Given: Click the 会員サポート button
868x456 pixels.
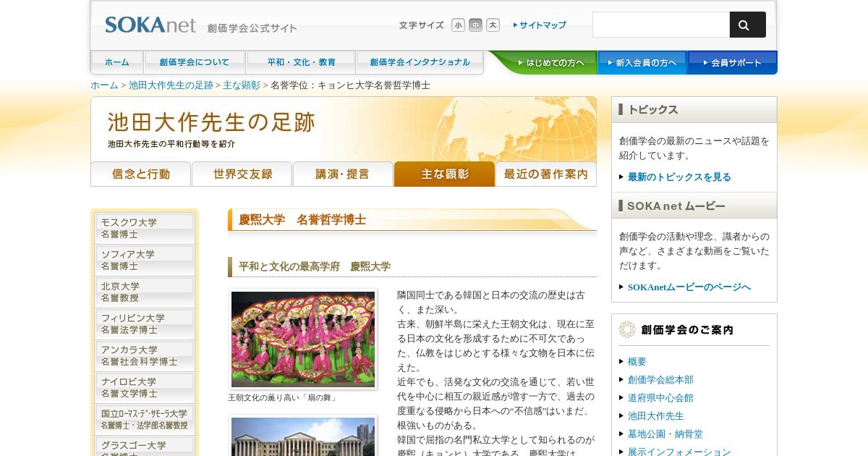Looking at the screenshot, I should pos(732,63).
